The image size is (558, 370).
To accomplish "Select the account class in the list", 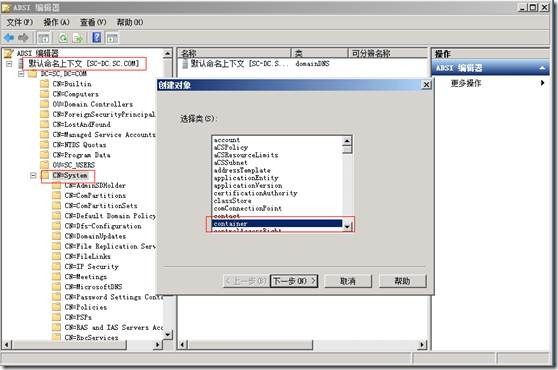I will (x=277, y=140).
